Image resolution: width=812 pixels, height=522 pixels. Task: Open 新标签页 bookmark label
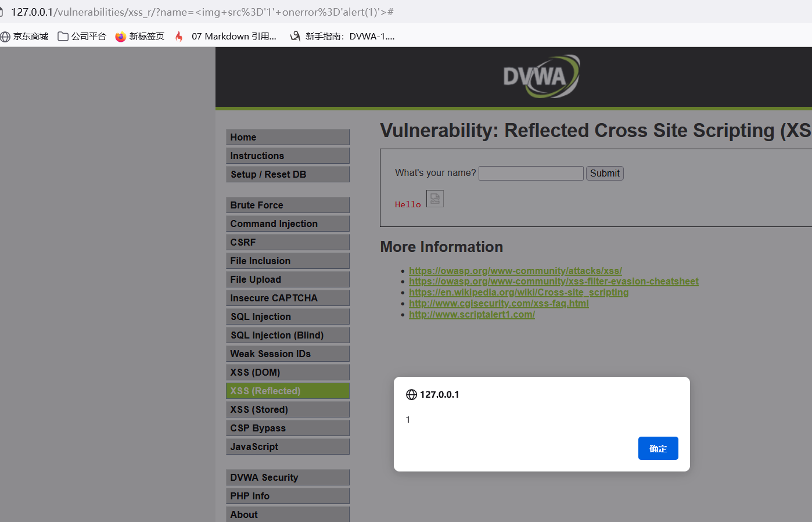point(146,37)
